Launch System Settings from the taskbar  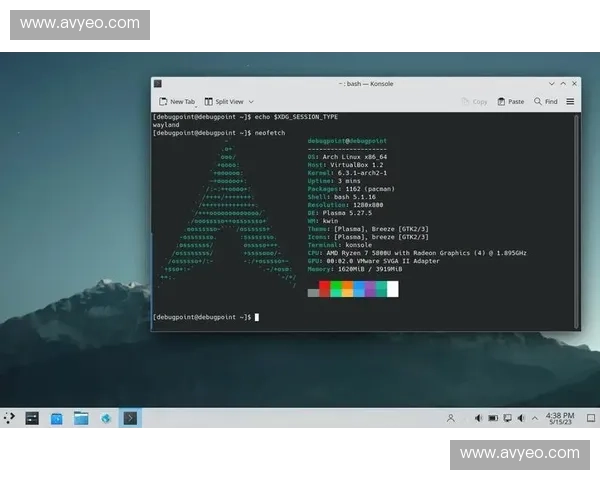[32, 417]
